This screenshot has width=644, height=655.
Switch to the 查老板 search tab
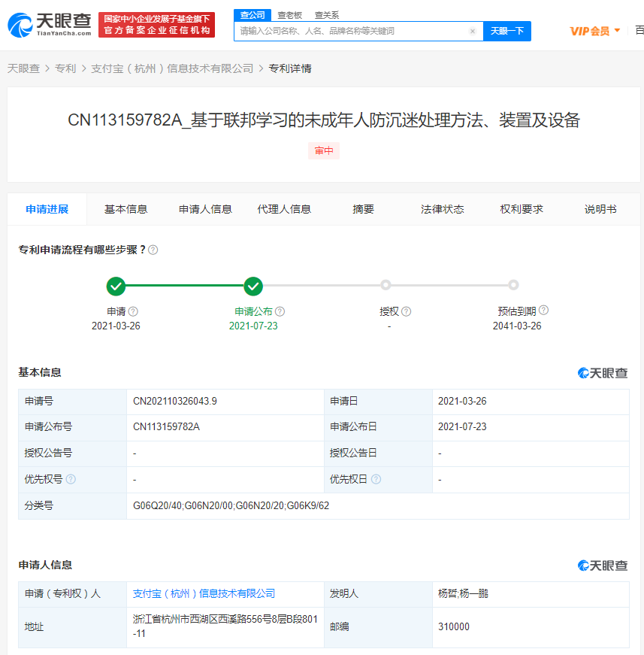289,15
